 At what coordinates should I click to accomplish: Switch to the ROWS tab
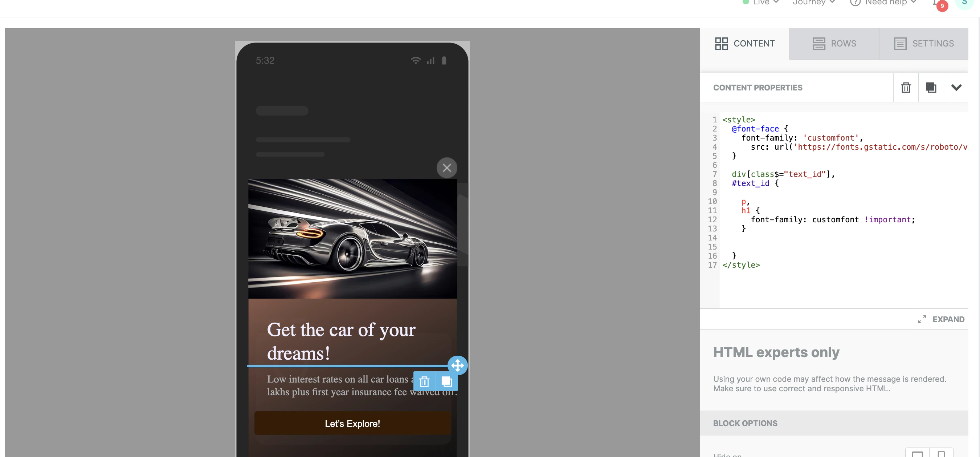[x=833, y=44]
